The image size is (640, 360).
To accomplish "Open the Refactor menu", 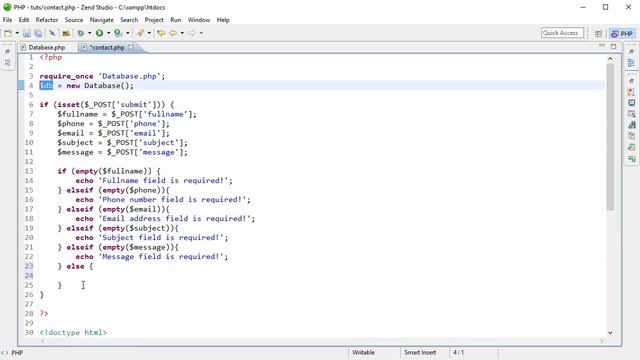I will [x=47, y=20].
